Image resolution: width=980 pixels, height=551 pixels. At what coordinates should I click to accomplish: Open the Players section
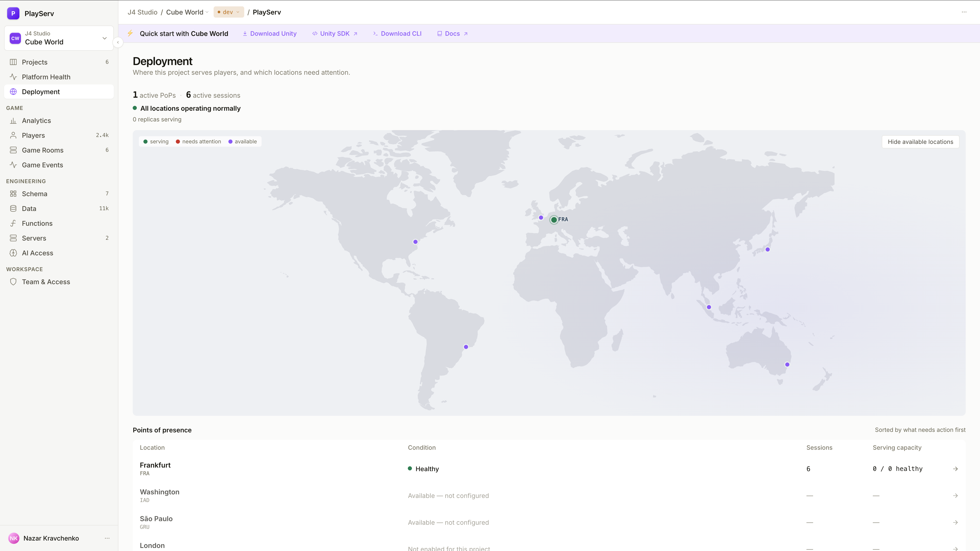pyautogui.click(x=59, y=135)
